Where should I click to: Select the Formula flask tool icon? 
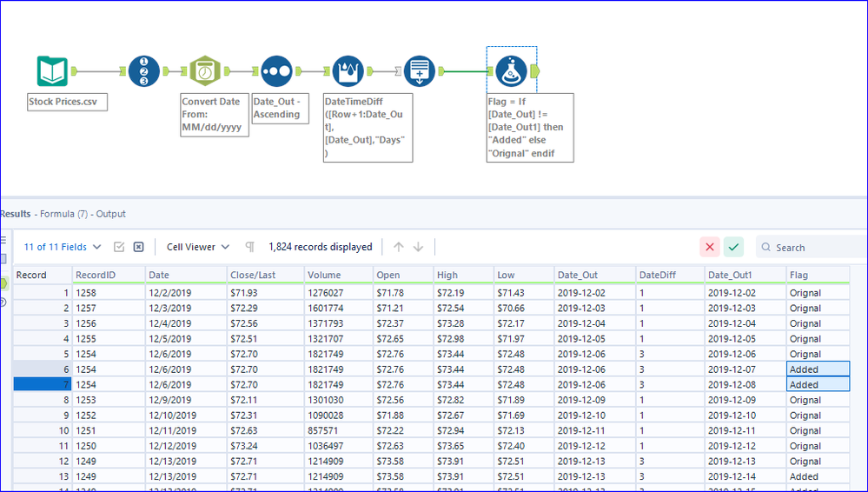tap(511, 71)
